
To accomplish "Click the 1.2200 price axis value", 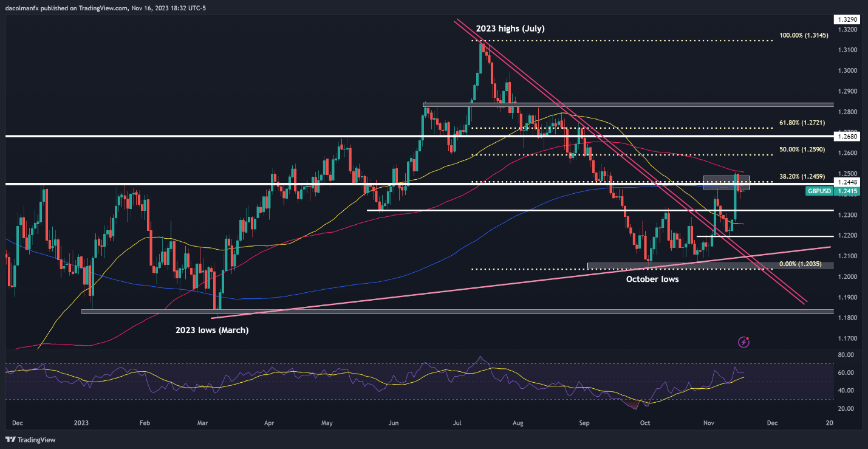I will [847, 236].
